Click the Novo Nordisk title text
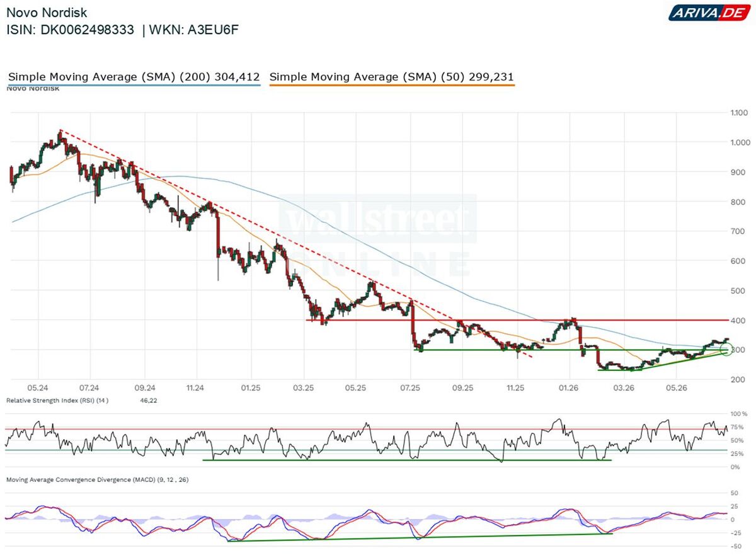 click(x=47, y=13)
